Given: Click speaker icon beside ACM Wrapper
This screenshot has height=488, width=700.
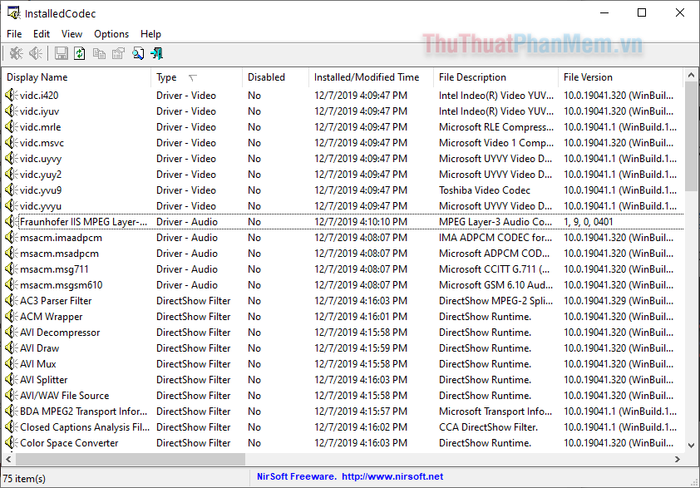Looking at the screenshot, I should tap(11, 317).
